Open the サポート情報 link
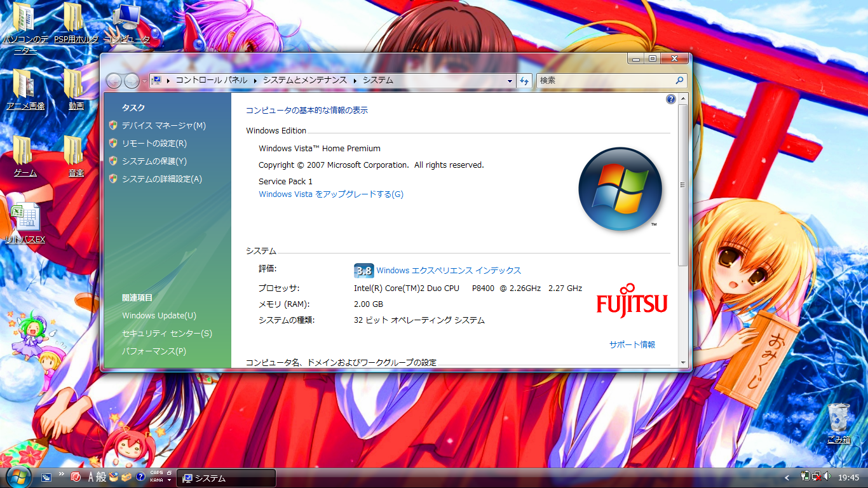The width and height of the screenshot is (868, 488). [x=632, y=345]
